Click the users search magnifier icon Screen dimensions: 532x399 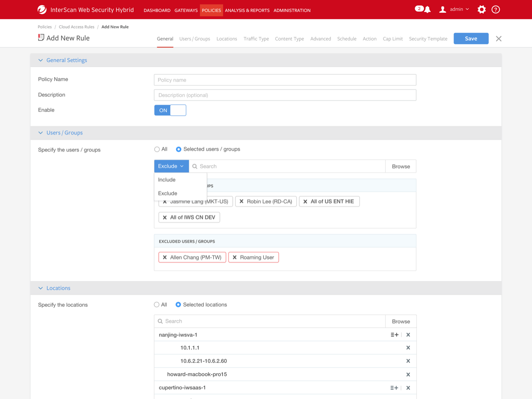point(195,167)
